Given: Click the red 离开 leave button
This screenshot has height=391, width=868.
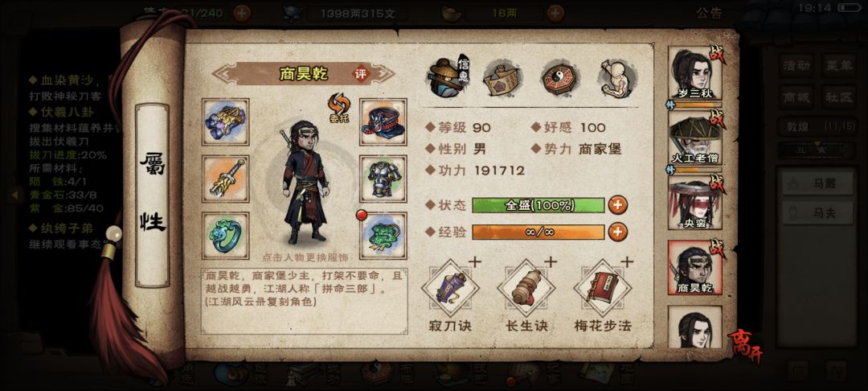Looking at the screenshot, I should (x=744, y=346).
